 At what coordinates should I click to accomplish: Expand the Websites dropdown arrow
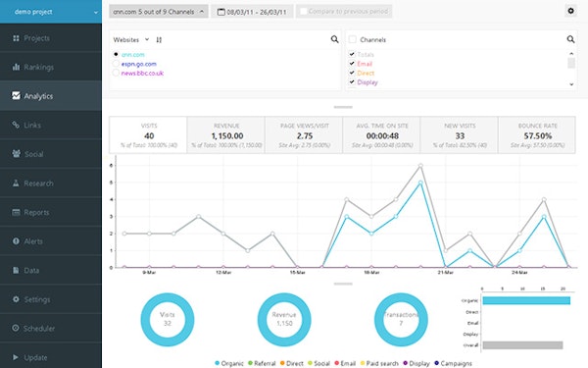click(147, 39)
